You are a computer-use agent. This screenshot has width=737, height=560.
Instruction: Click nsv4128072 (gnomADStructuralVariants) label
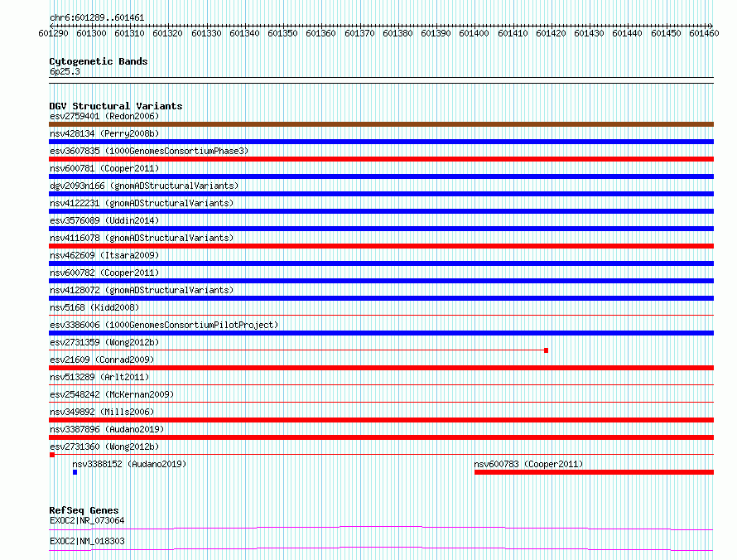click(142, 290)
